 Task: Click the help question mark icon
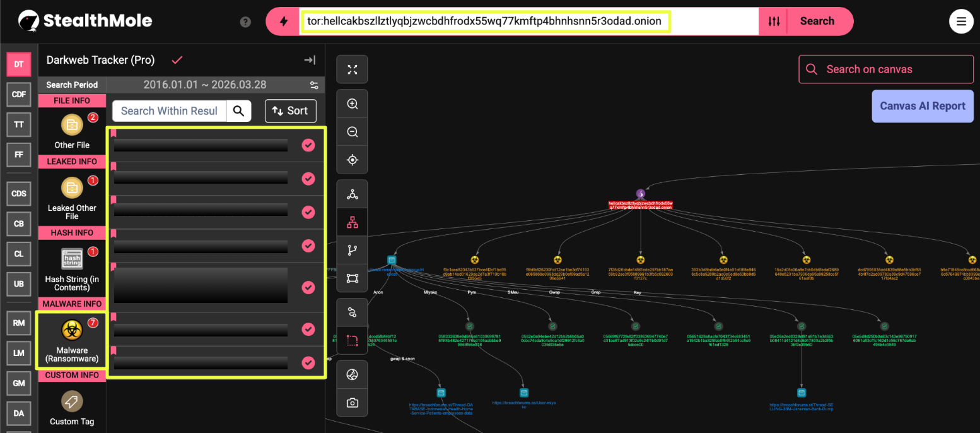246,22
